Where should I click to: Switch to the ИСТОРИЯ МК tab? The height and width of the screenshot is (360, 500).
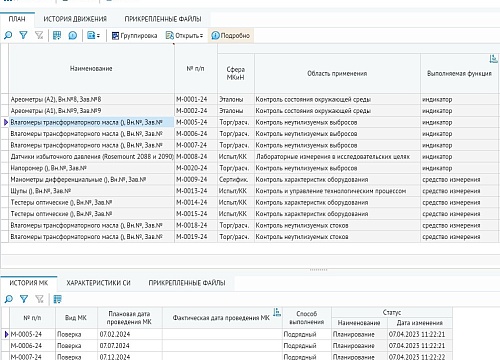coord(29,283)
